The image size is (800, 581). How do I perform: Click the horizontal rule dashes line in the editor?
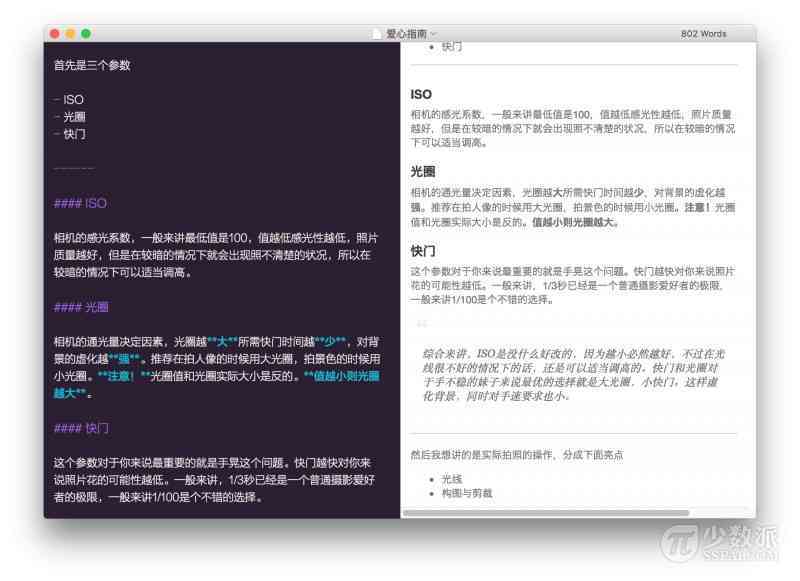(x=74, y=168)
